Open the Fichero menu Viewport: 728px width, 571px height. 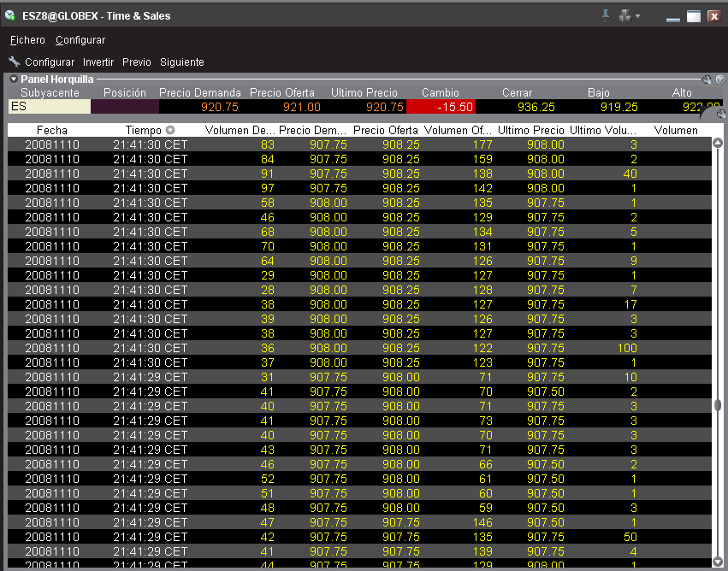(27, 40)
